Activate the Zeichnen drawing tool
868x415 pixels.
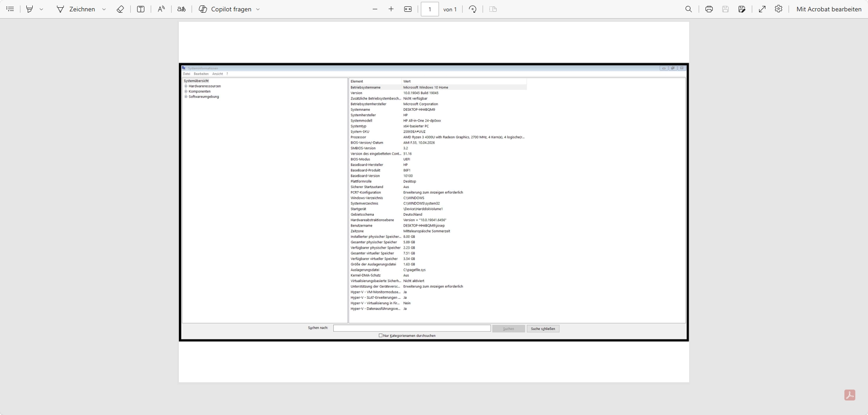pyautogui.click(x=75, y=9)
